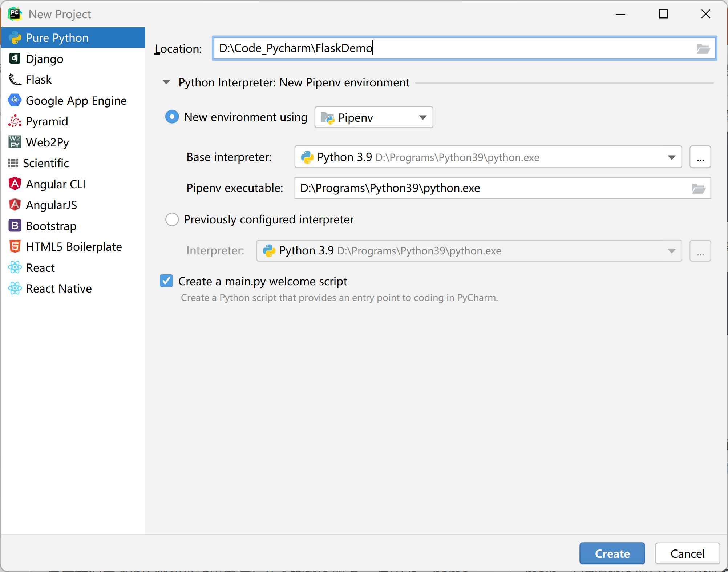Browse for the Pipenv executable folder icon
The image size is (728, 572).
pyautogui.click(x=698, y=188)
